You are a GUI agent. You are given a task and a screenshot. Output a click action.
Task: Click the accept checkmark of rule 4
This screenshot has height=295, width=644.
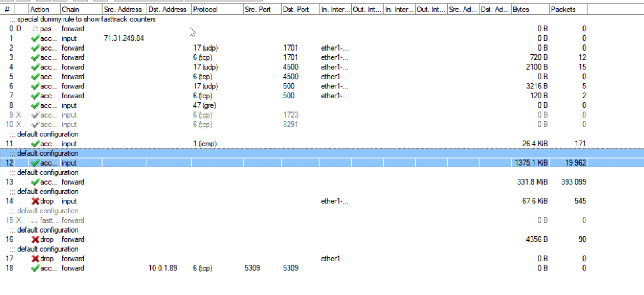tap(35, 67)
